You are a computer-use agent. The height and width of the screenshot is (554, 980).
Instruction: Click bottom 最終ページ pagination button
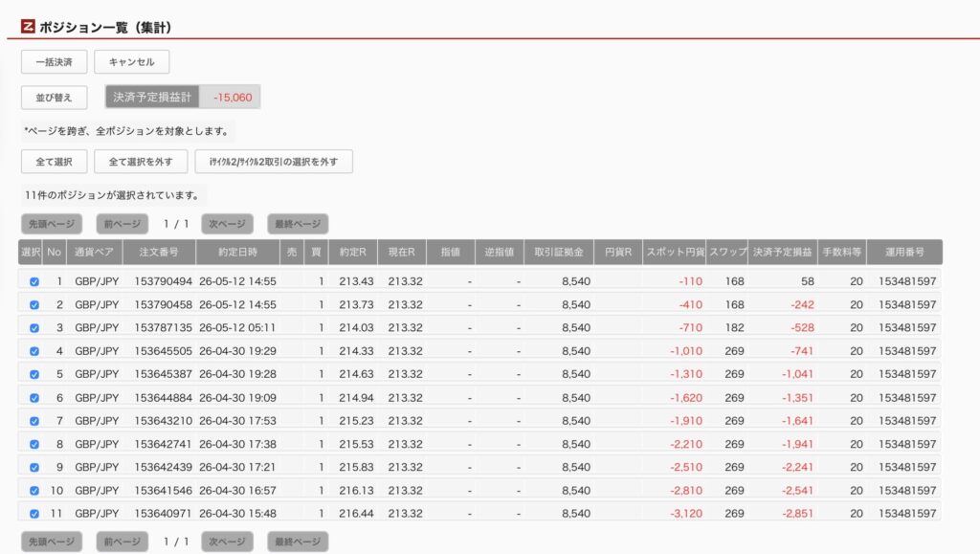click(x=298, y=542)
